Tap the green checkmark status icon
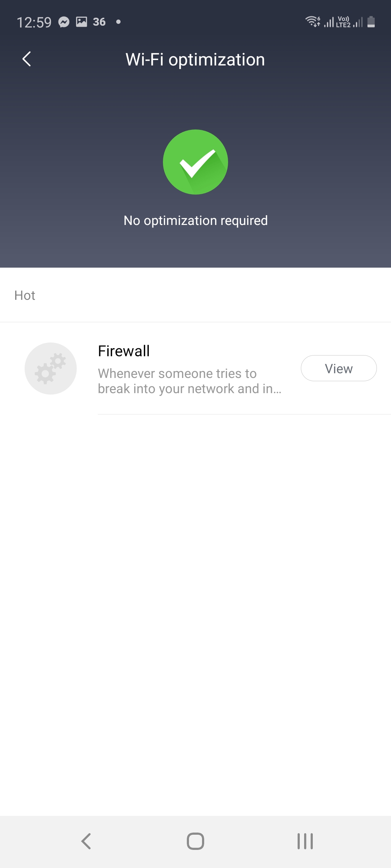Screen dimensions: 391x868 click(195, 162)
